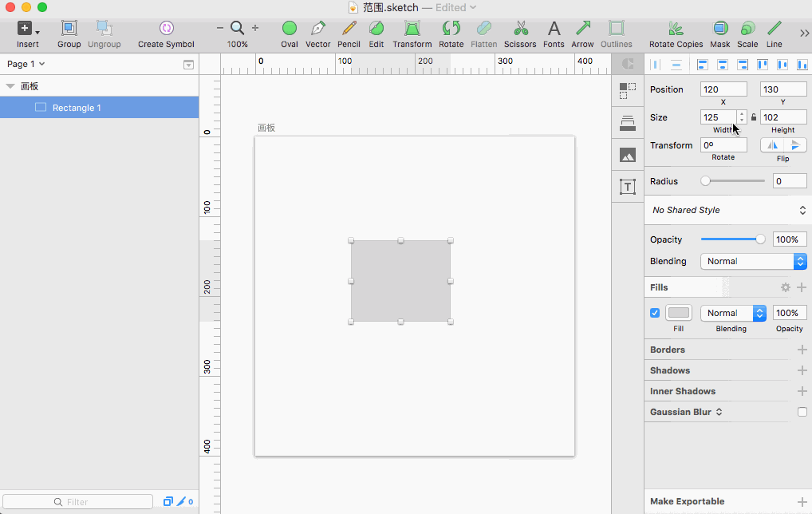This screenshot has width=812, height=514.
Task: Change Gaussian Blur type selector
Action: [x=719, y=412]
